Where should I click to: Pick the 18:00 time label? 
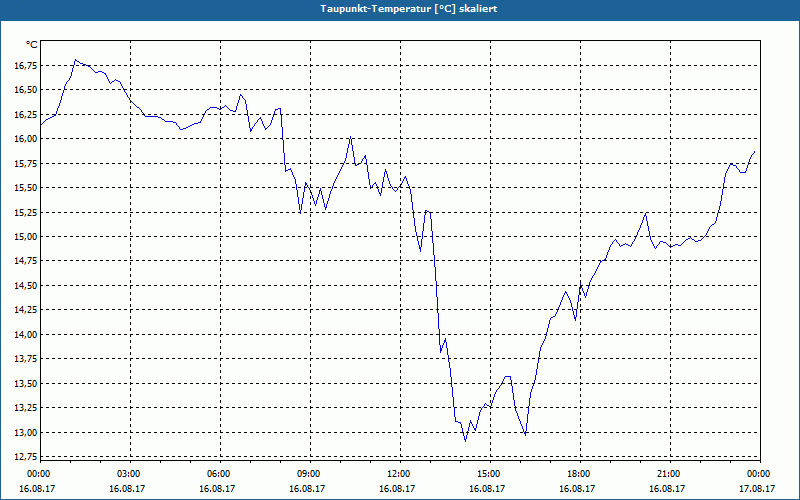[x=578, y=474]
